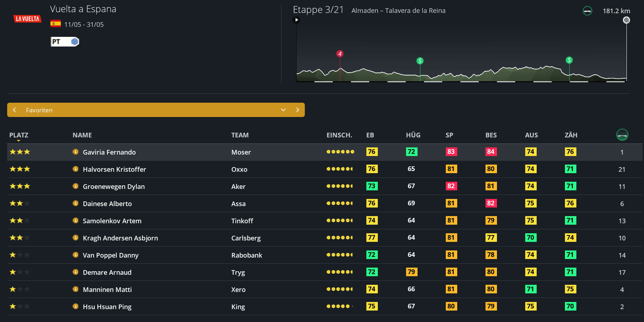Go to previous category with left arrow

coord(15,110)
